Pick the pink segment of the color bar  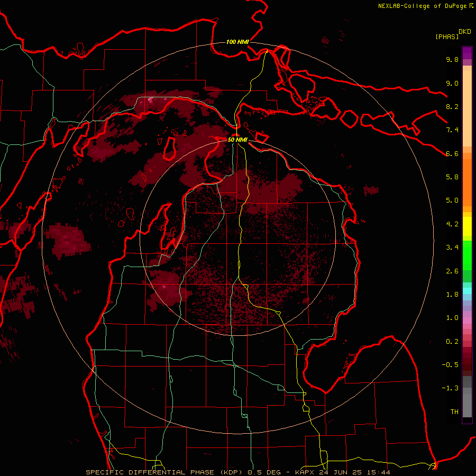467,321
